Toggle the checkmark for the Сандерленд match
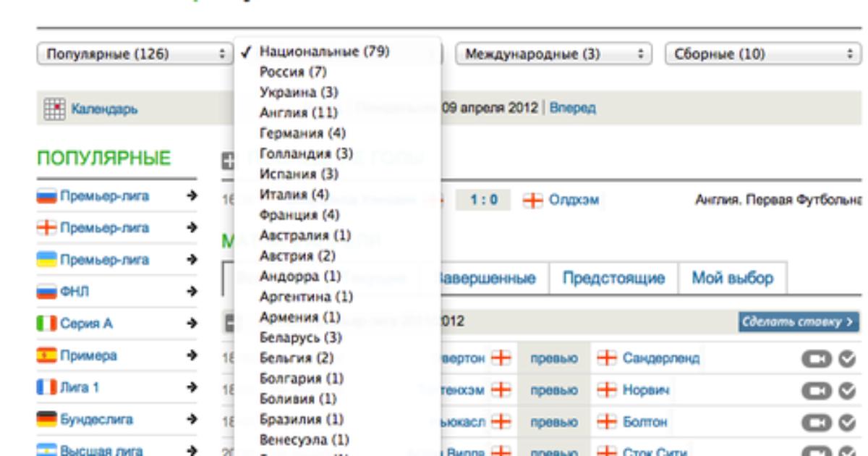Viewport: 868px width, 456px height. [x=847, y=358]
